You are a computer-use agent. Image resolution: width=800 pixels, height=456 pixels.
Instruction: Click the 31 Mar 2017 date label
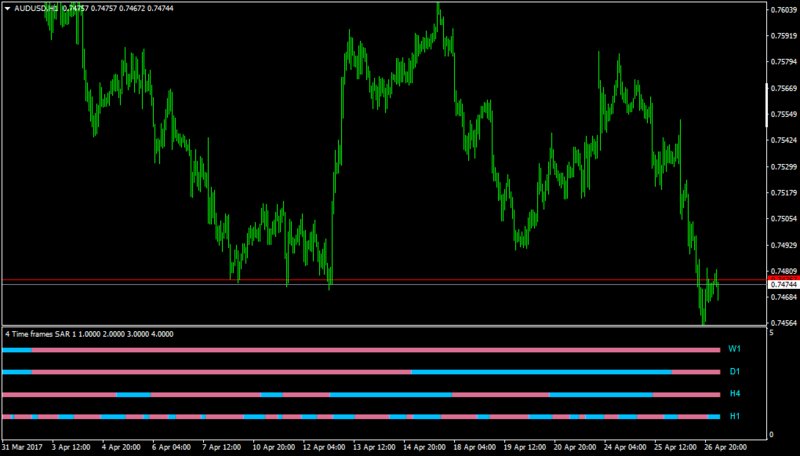[x=22, y=447]
